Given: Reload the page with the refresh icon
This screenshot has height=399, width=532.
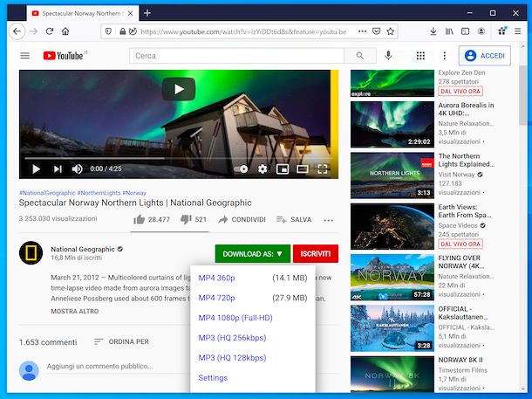Looking at the screenshot, I should (x=50, y=31).
